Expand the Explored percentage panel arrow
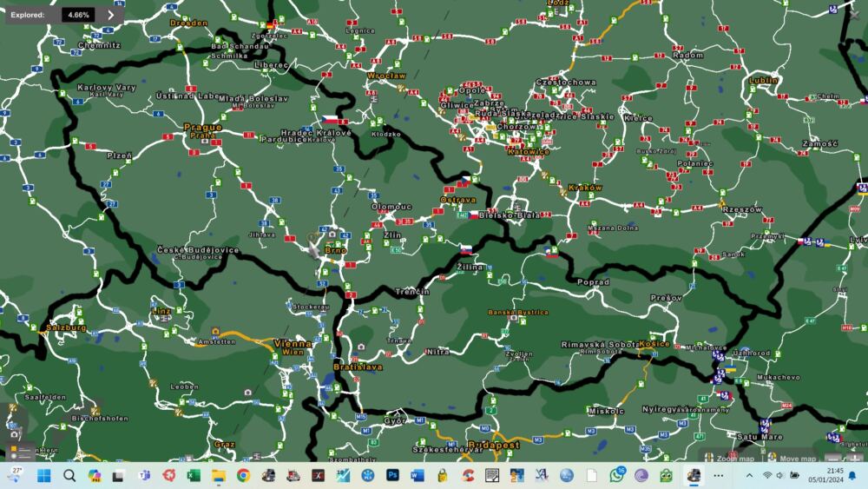The image size is (868, 489). pos(110,15)
